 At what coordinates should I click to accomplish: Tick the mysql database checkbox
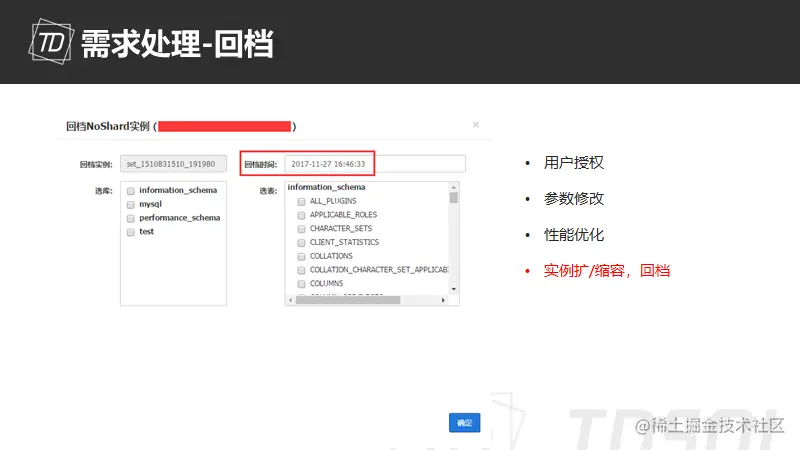click(131, 205)
